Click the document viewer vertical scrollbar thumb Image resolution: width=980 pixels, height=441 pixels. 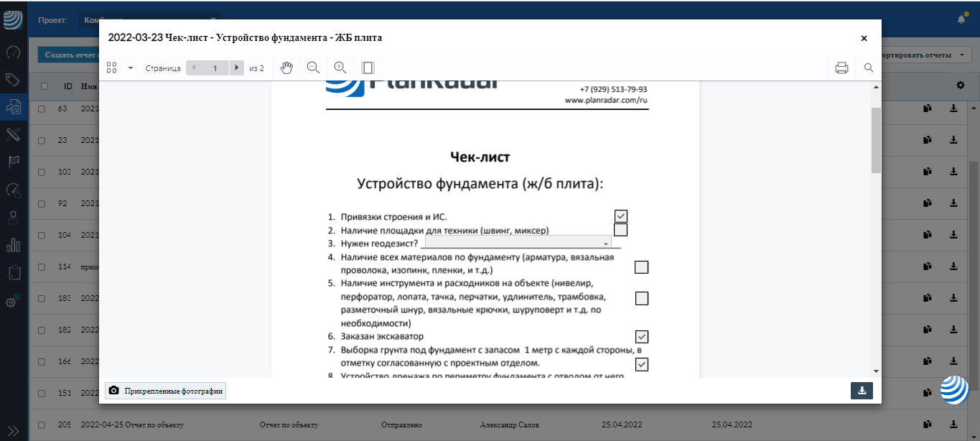876,140
